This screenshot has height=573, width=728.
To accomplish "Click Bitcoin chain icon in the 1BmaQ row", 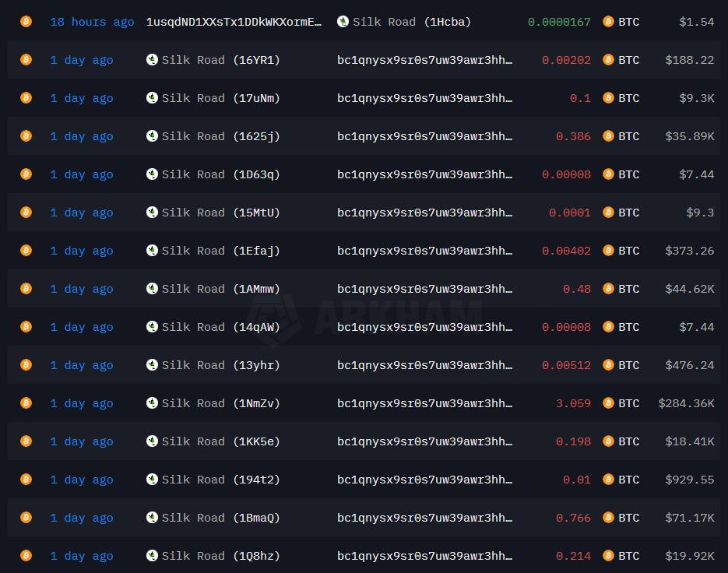I will pos(26,518).
